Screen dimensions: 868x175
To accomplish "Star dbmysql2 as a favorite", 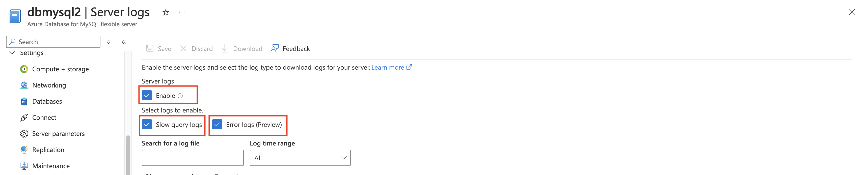I will [166, 12].
